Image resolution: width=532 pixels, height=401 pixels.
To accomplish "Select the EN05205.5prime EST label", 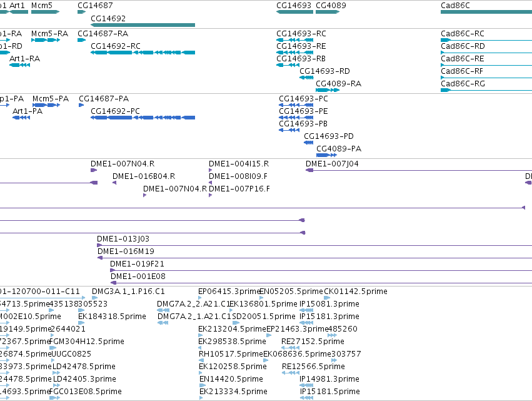I will pyautogui.click(x=291, y=292).
